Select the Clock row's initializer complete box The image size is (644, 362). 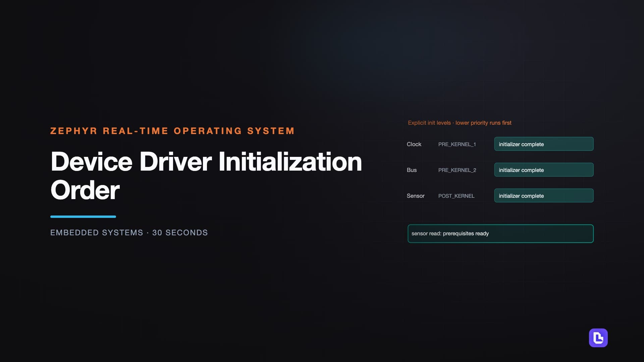click(x=544, y=144)
